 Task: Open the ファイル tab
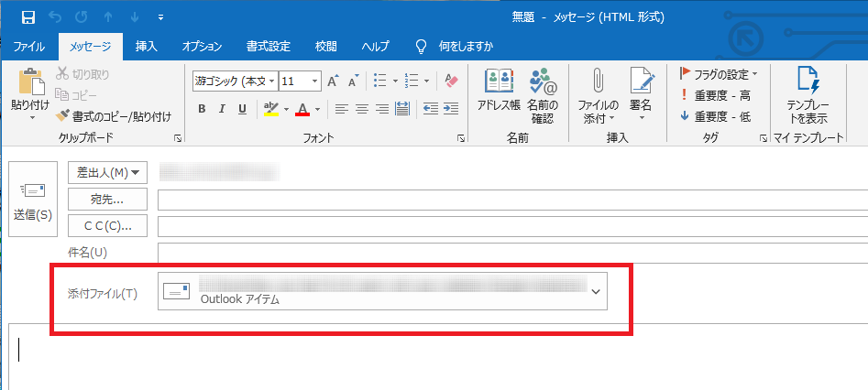pyautogui.click(x=28, y=47)
